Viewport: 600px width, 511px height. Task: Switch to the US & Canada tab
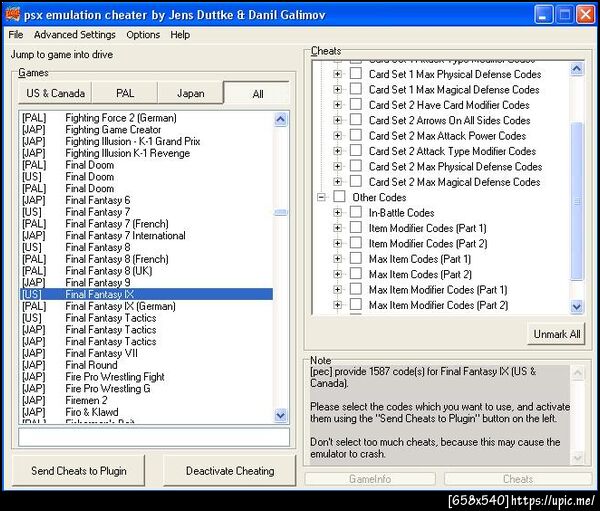55,93
